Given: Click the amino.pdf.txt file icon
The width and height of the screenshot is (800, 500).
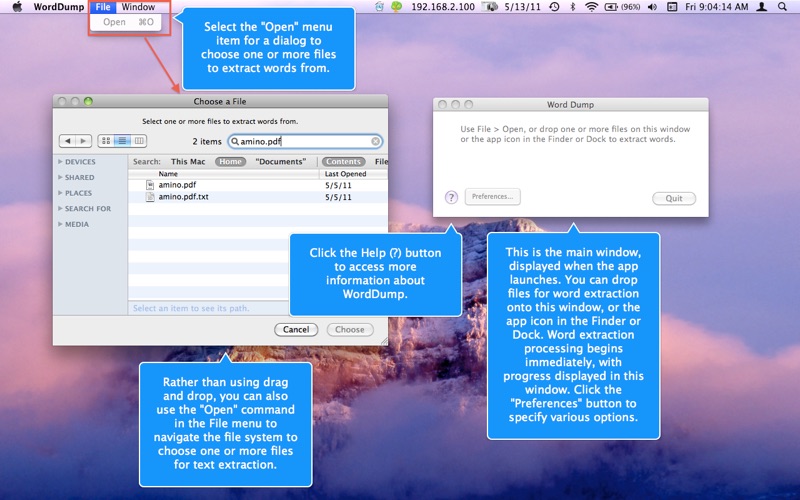Looking at the screenshot, I should (x=149, y=197).
